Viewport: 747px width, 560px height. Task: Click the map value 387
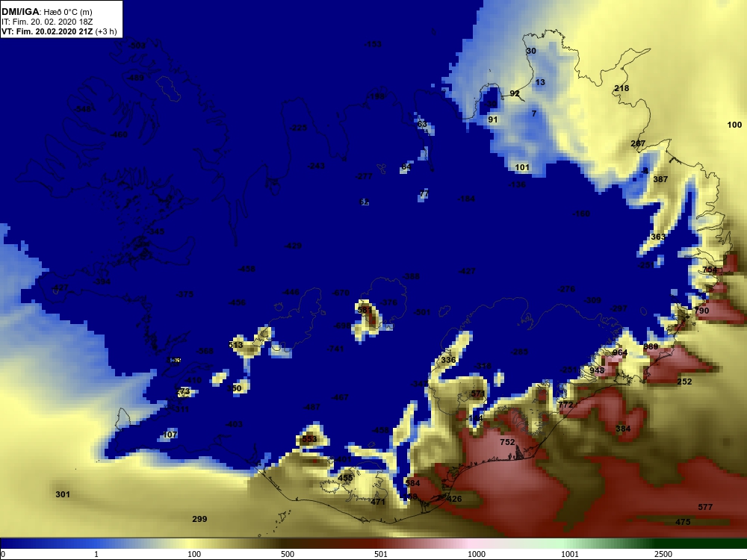(x=660, y=179)
